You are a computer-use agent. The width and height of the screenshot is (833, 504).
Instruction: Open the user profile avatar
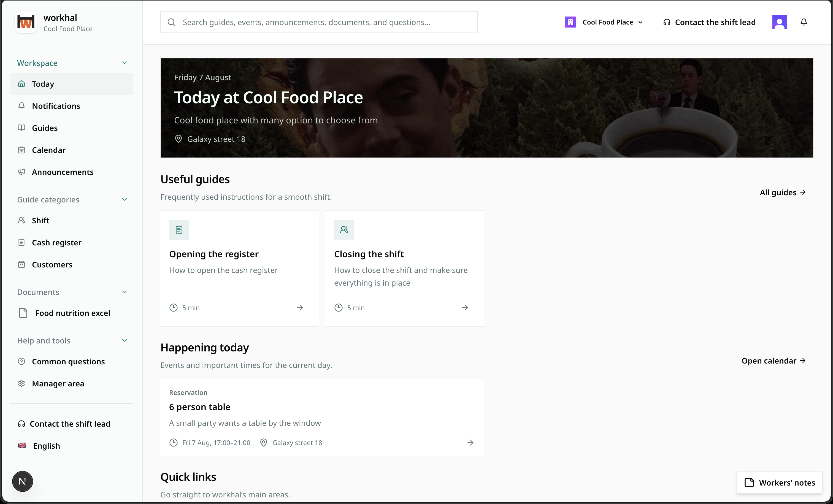pyautogui.click(x=779, y=22)
